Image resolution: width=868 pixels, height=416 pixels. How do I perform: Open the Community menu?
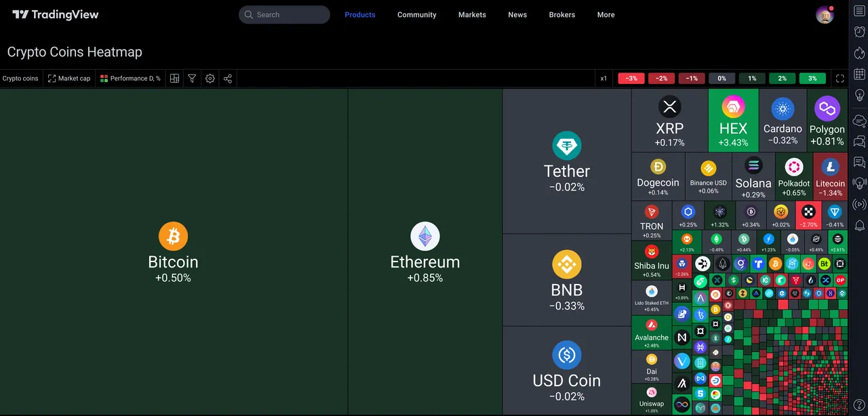(x=417, y=15)
